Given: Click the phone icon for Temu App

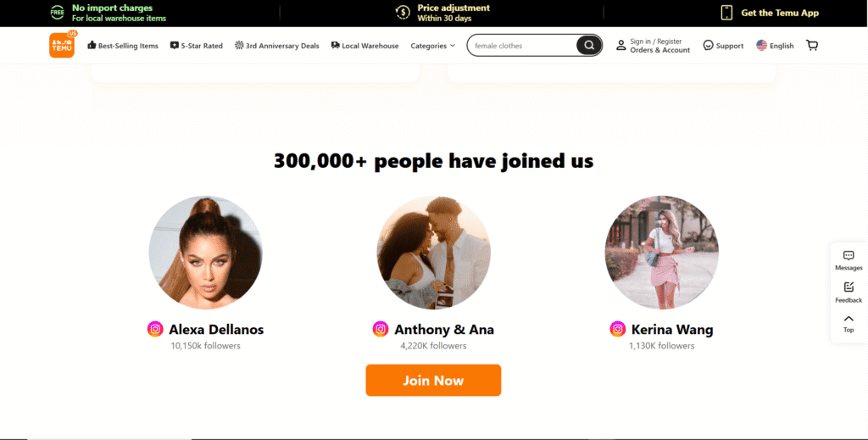Looking at the screenshot, I should coord(726,13).
